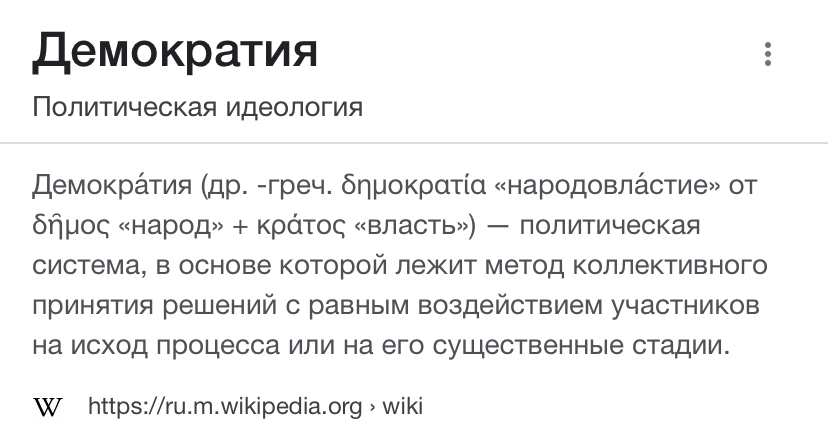The image size is (828, 434).
Task: Click the word «народовластие» in description
Action: click(607, 185)
